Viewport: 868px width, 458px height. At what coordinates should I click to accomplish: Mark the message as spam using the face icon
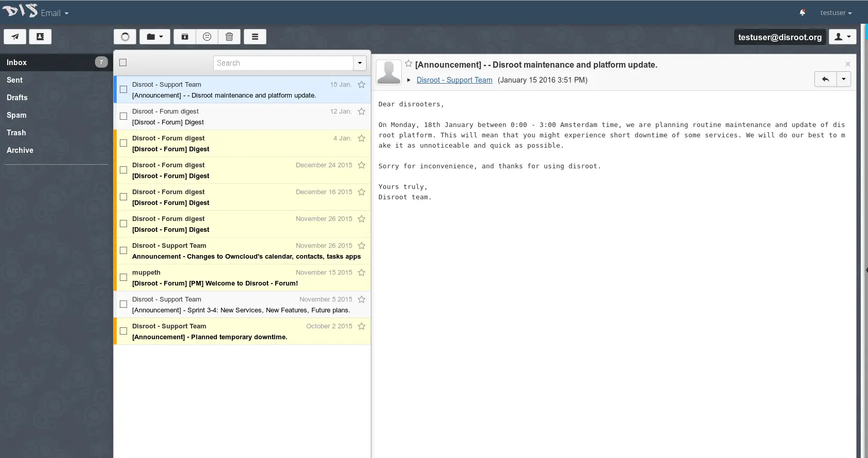pos(207,37)
